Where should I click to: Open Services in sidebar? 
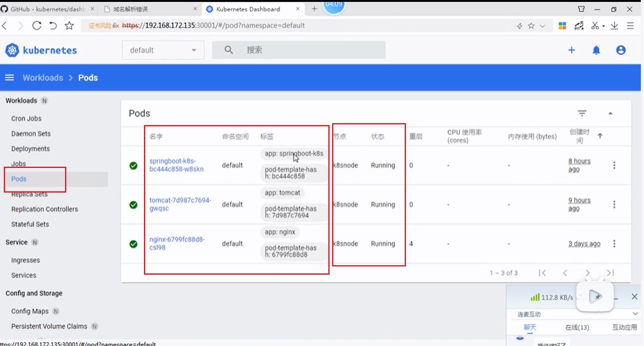point(23,275)
